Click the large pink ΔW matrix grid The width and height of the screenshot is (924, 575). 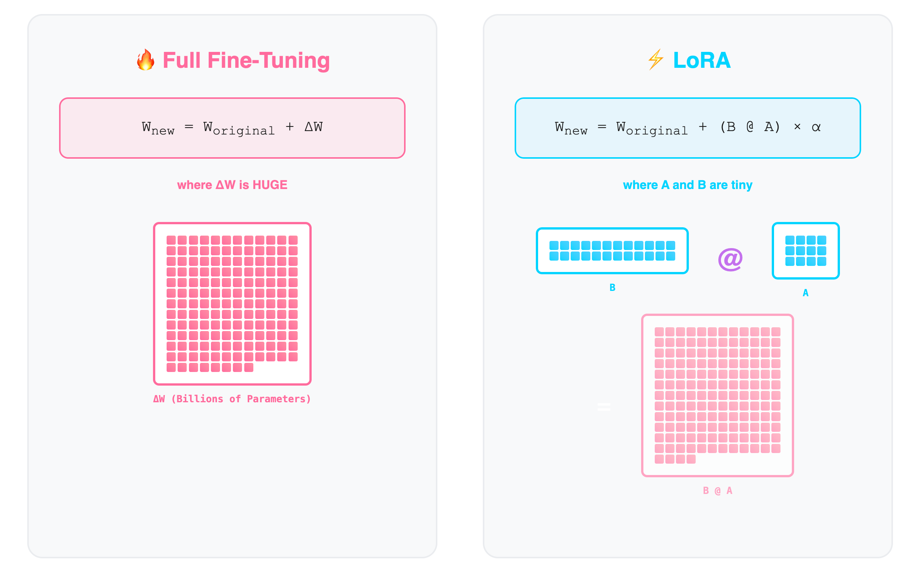coord(232,304)
